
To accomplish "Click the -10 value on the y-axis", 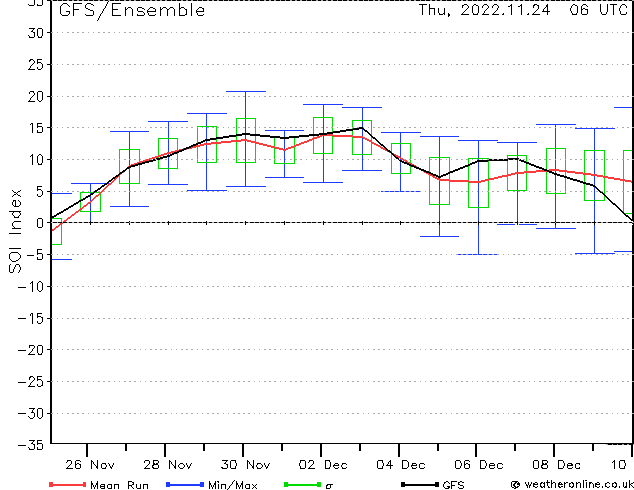I will tap(31, 287).
